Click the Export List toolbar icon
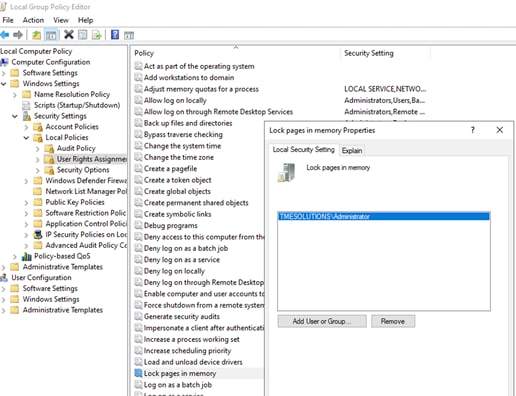The height and width of the screenshot is (396, 516). pos(96,35)
